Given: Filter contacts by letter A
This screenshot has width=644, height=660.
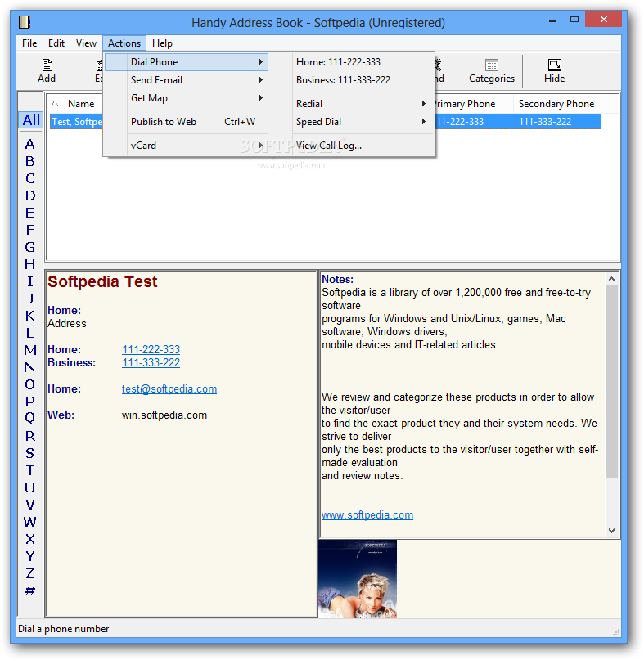Looking at the screenshot, I should [29, 145].
